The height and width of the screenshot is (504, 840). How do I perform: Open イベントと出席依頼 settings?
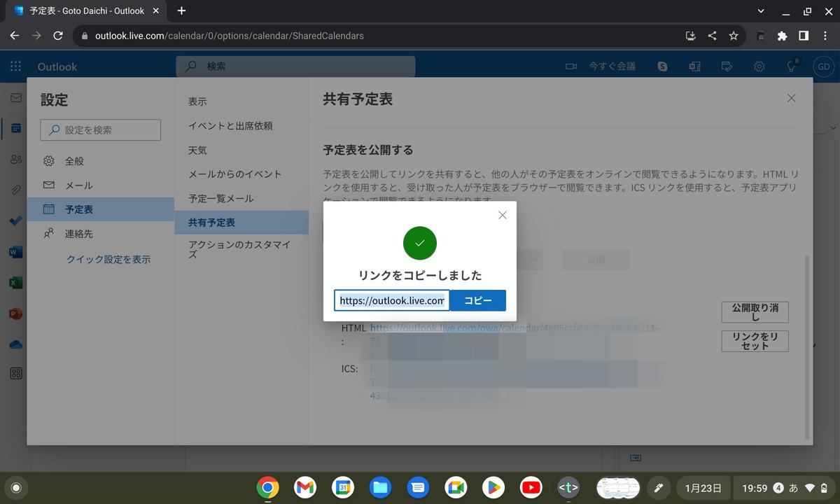click(241, 126)
